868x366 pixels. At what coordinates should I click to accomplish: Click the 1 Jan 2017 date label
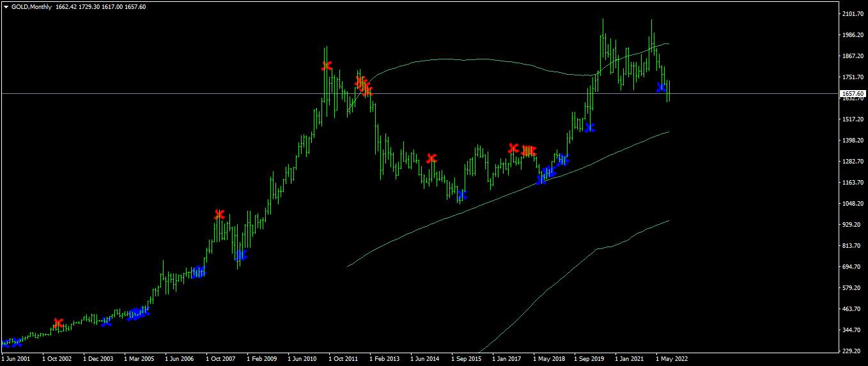pyautogui.click(x=506, y=359)
